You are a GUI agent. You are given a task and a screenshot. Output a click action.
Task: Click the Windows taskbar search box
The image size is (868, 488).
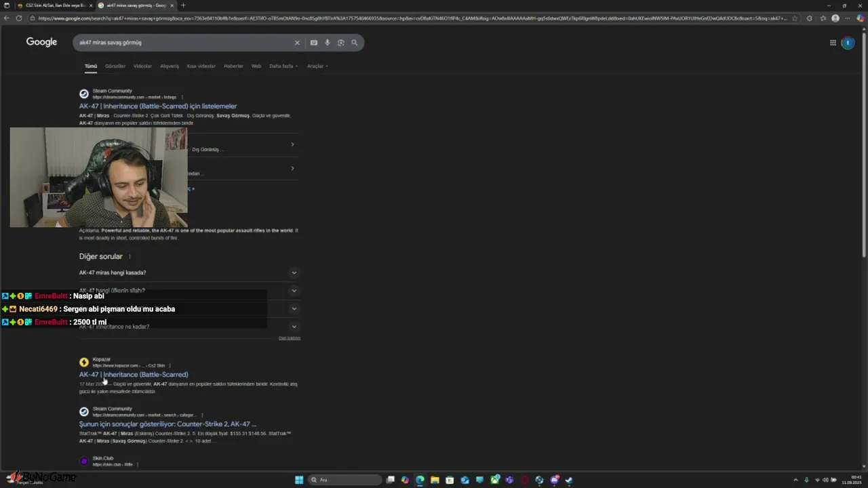tap(344, 480)
